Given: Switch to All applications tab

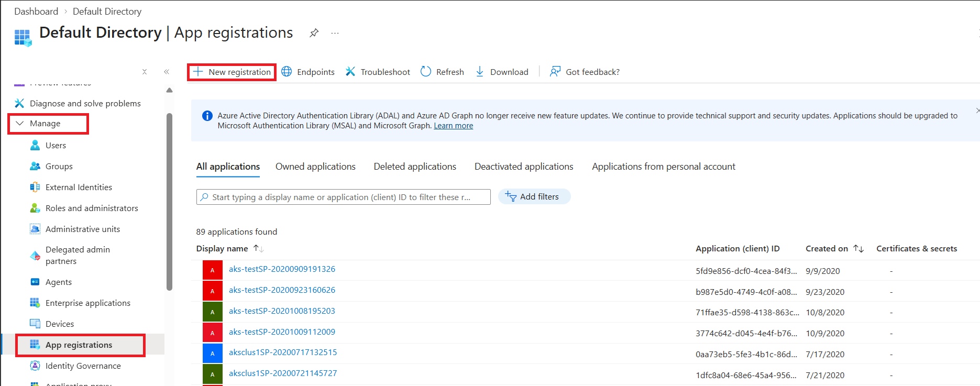Looking at the screenshot, I should (228, 167).
